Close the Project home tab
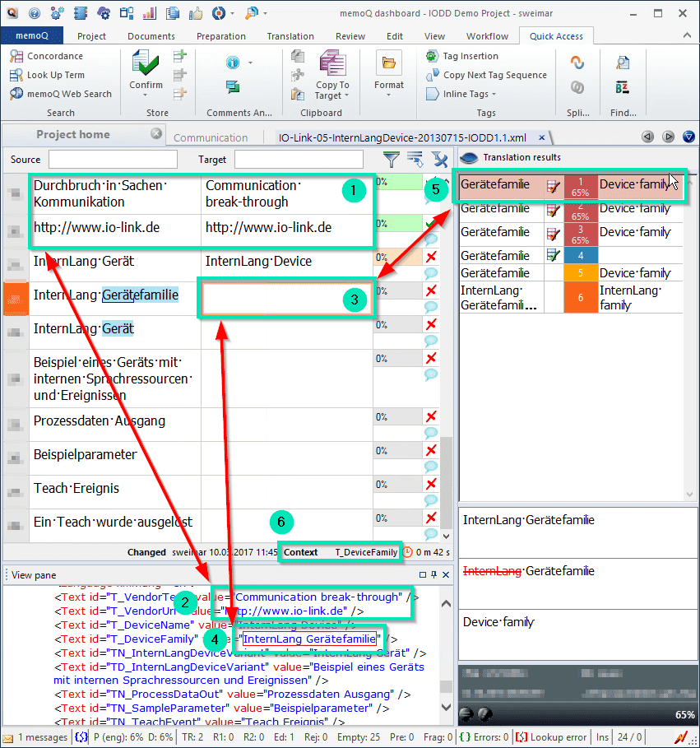 156,133
